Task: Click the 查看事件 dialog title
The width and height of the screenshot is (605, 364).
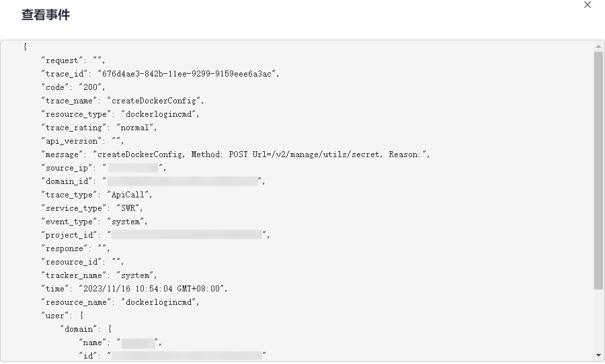Action: pyautogui.click(x=45, y=14)
